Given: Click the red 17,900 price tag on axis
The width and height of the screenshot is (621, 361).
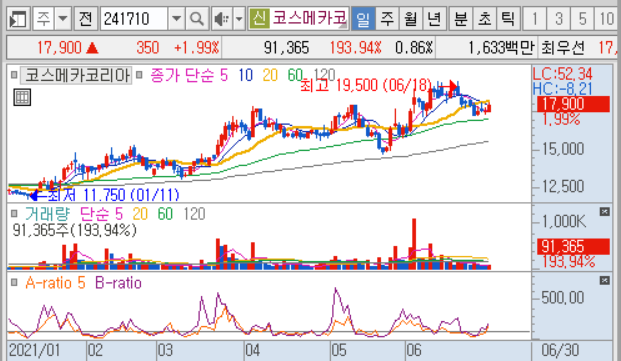Looking at the screenshot, I should pyautogui.click(x=573, y=104).
